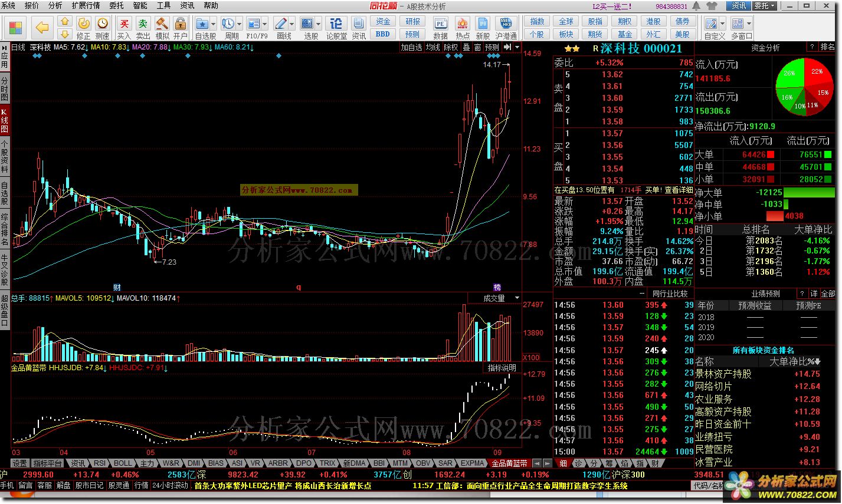Click the four-color windows grid icon
The height and width of the screenshot is (504, 842).
(15, 27)
